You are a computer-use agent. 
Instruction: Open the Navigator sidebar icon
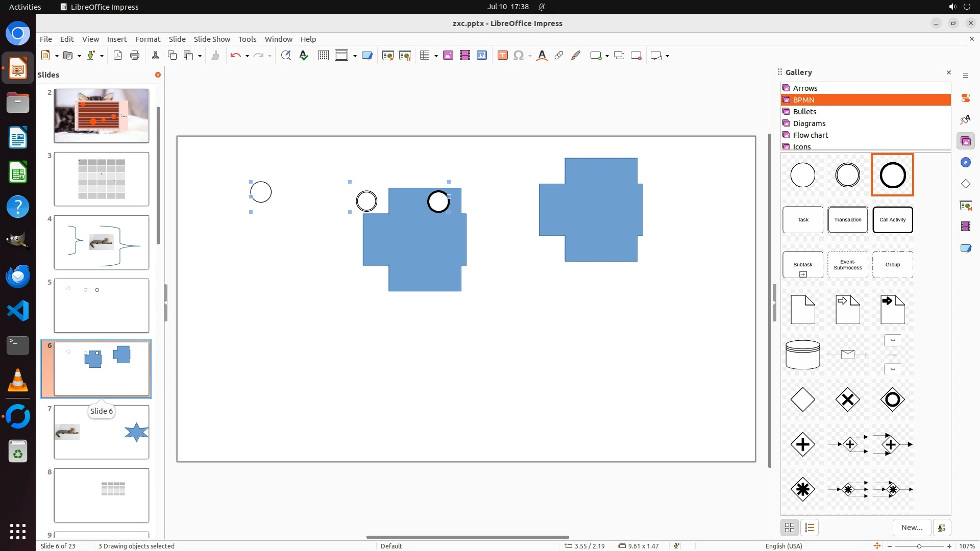965,162
